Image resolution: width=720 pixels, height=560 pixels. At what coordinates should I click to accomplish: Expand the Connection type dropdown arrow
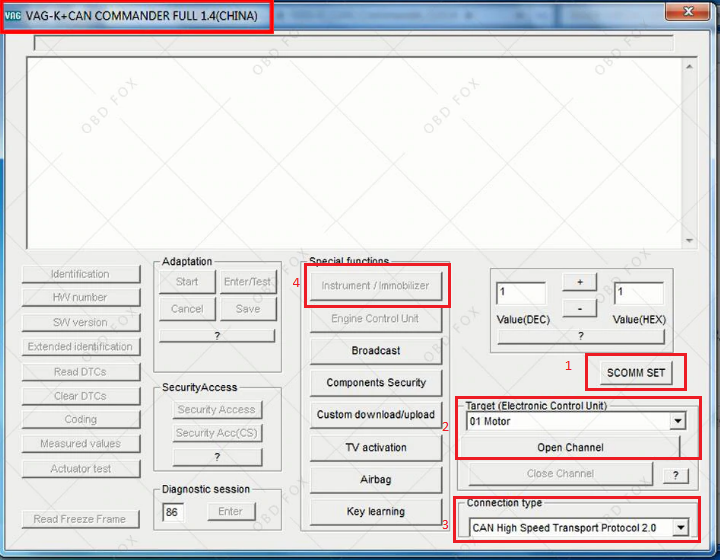[x=681, y=527]
